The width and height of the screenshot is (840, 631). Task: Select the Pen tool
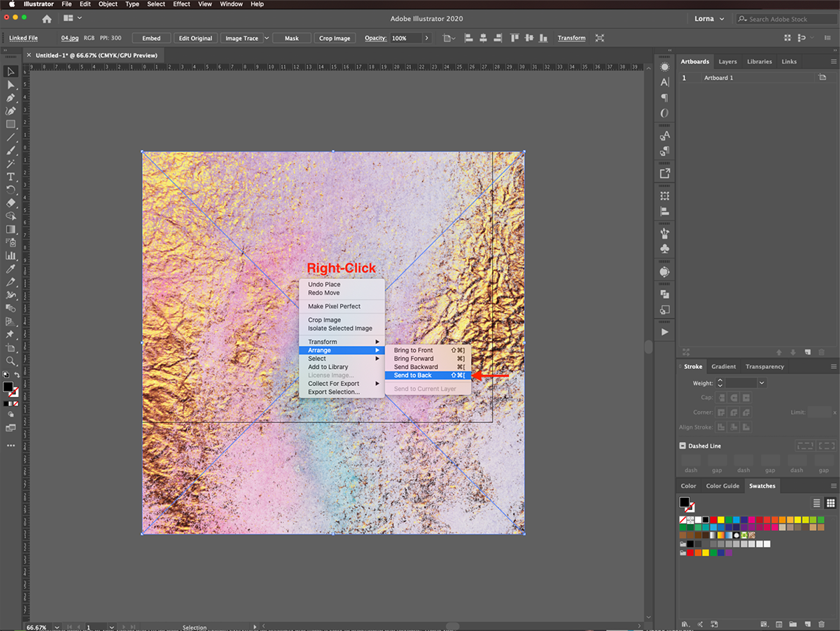(x=10, y=98)
